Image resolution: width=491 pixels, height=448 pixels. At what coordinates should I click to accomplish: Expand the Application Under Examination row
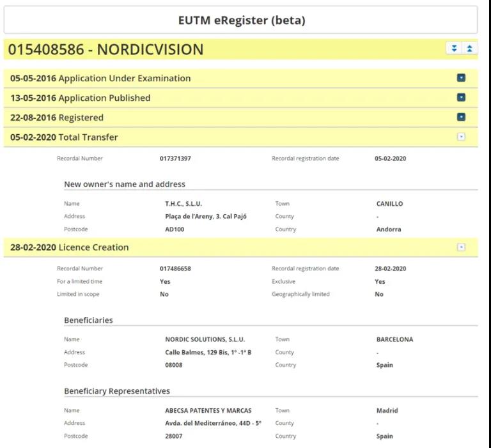click(461, 77)
